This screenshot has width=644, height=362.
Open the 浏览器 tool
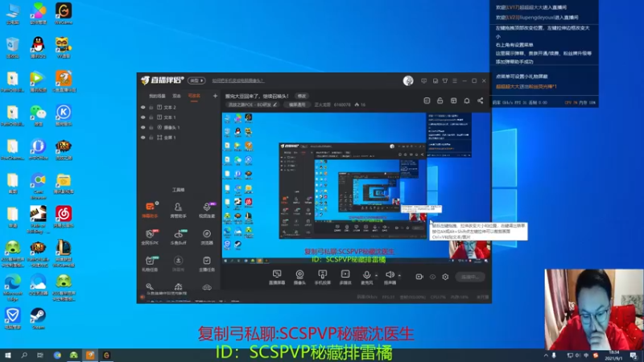point(207,237)
